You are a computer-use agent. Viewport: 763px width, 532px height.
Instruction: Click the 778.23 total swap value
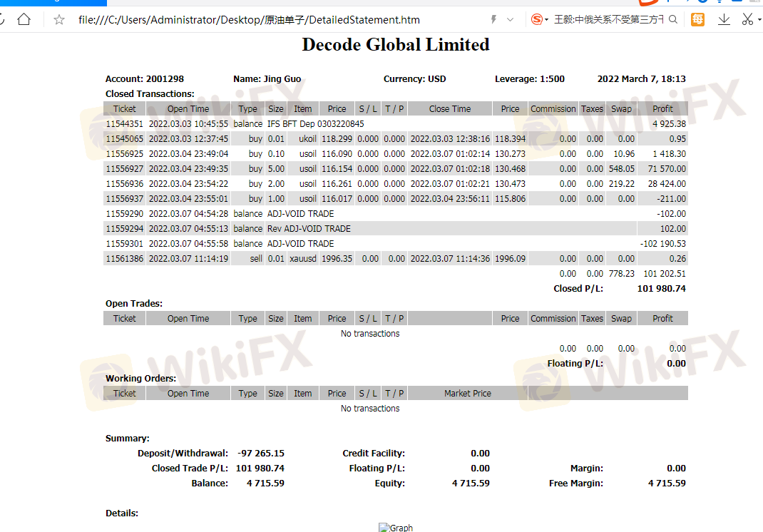click(x=621, y=274)
